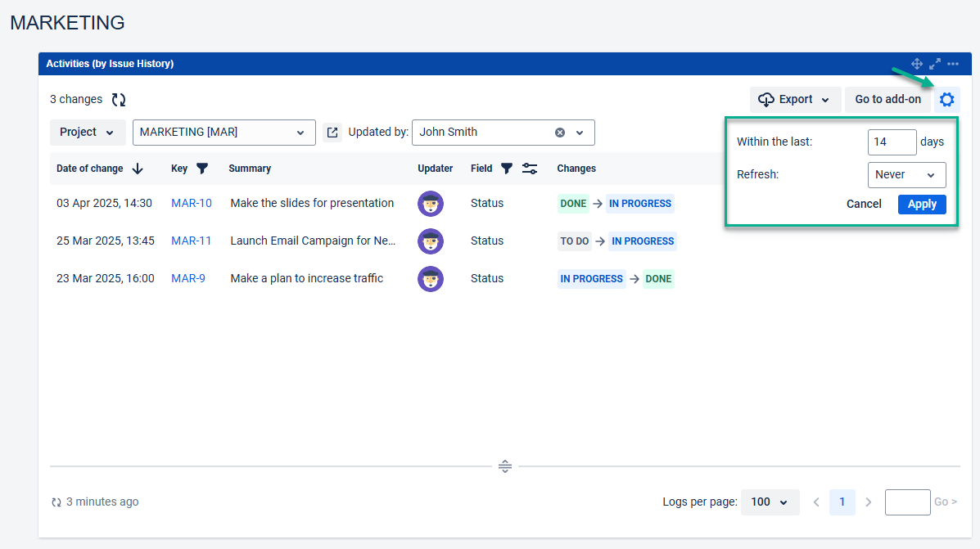
Task: Click the open-in-new-window icon beside project
Action: point(332,133)
